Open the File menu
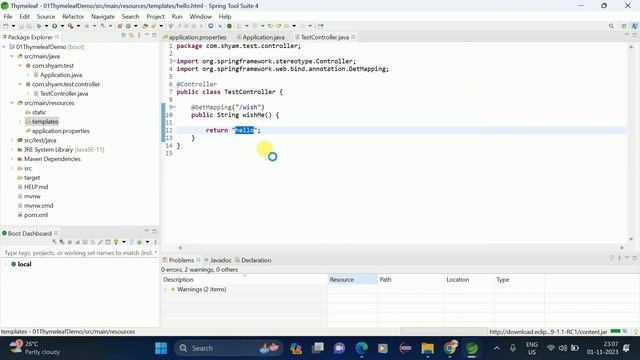640x360 pixels. pos(8,17)
